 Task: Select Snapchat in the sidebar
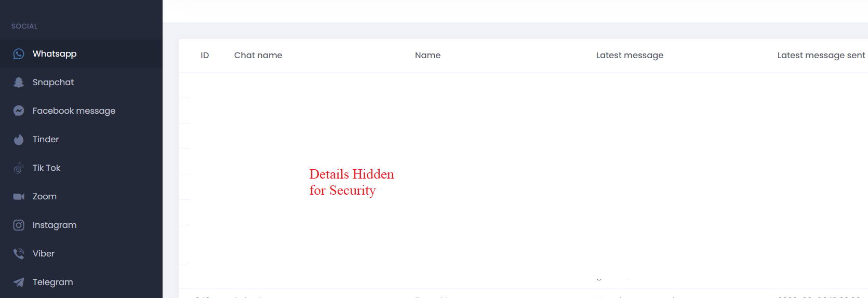(x=81, y=83)
